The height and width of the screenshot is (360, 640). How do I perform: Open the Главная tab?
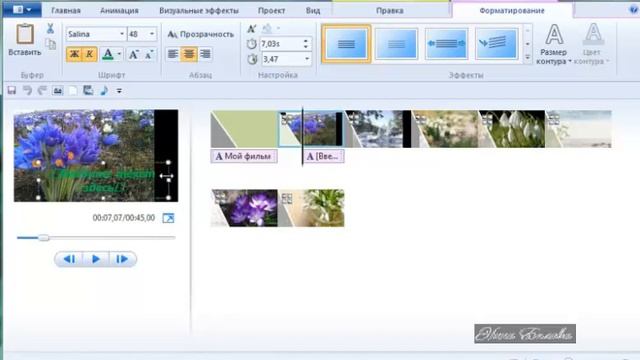66,11
